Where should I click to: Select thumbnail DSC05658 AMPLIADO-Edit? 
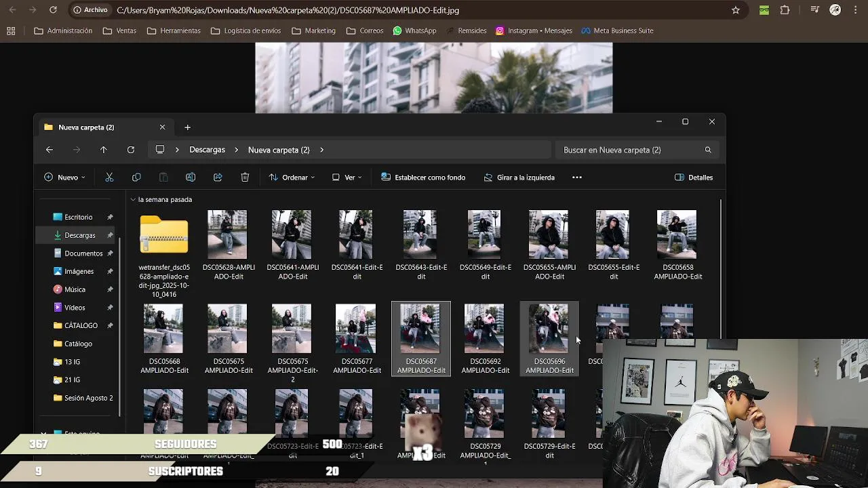coord(677,245)
